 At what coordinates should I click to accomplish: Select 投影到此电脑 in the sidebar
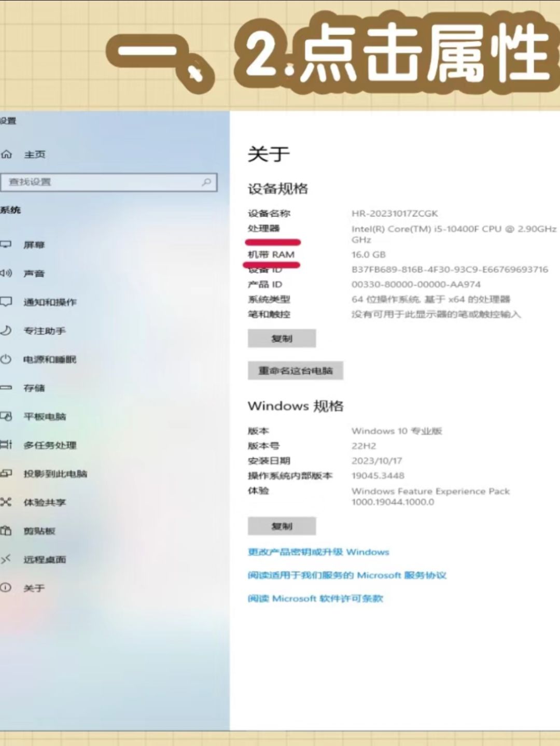click(x=55, y=473)
